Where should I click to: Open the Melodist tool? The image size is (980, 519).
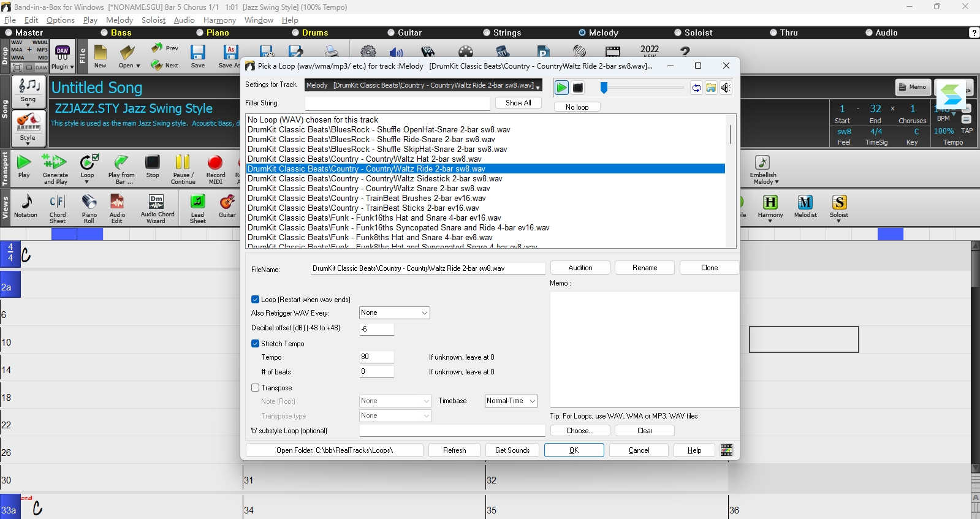(x=805, y=206)
